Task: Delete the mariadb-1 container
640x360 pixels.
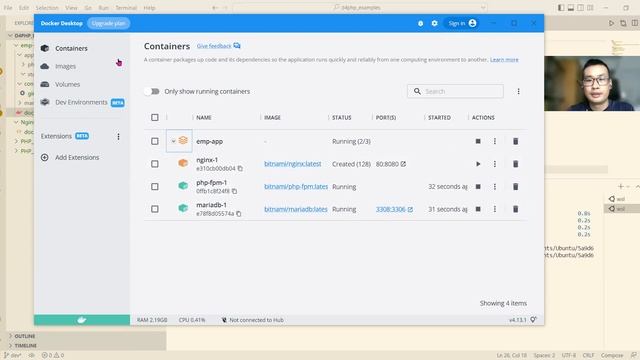Action: (x=516, y=209)
